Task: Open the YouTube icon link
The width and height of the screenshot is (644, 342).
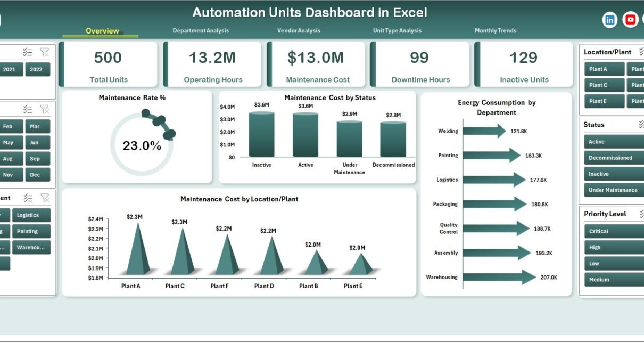Action: coord(631,20)
